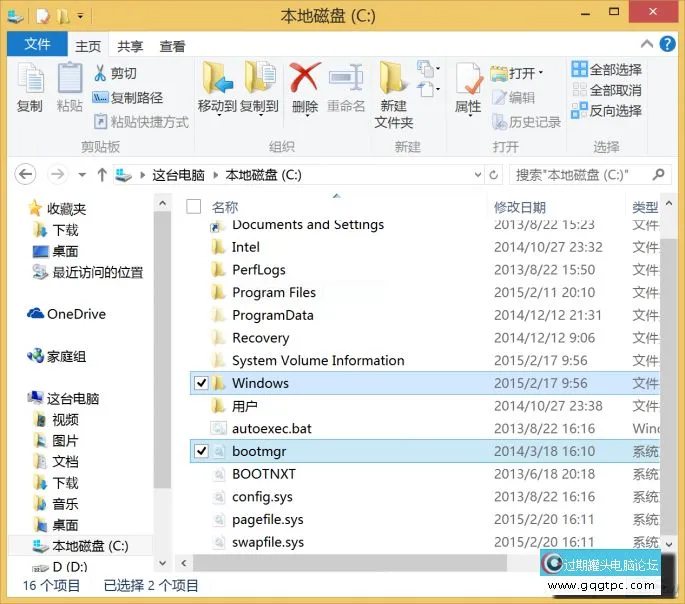685x604 pixels.
Task: Open Quick Access Toolbar customize dropdown
Action: point(80,16)
